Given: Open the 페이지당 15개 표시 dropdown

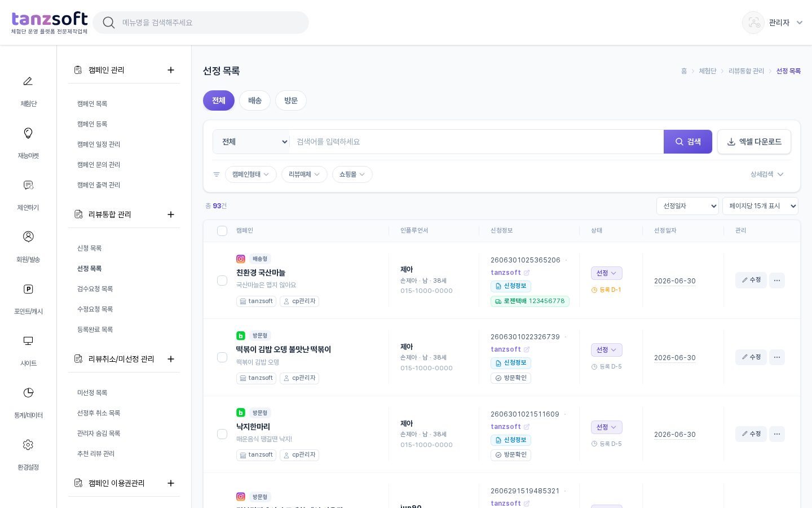Looking at the screenshot, I should tap(760, 206).
